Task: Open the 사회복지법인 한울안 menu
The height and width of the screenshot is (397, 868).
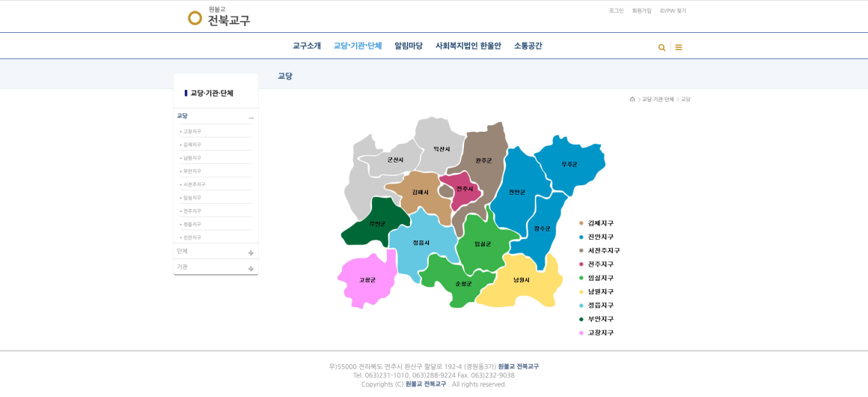Action: tap(468, 46)
